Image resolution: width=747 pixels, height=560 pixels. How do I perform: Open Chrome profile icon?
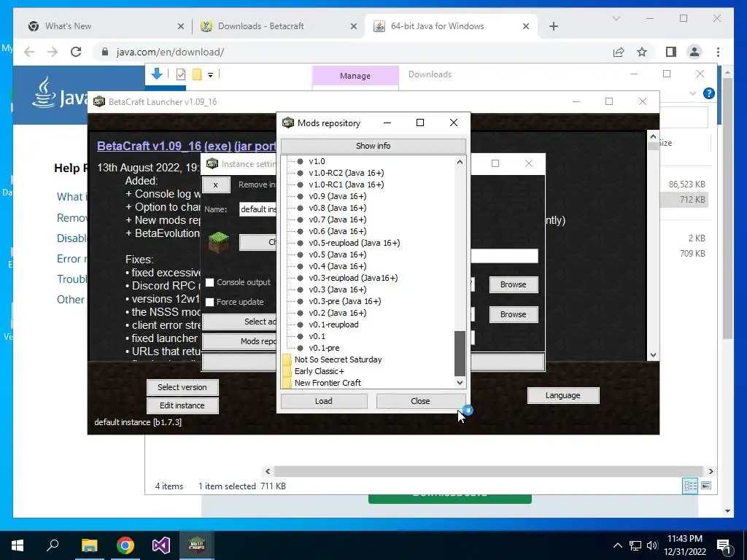coord(694,52)
